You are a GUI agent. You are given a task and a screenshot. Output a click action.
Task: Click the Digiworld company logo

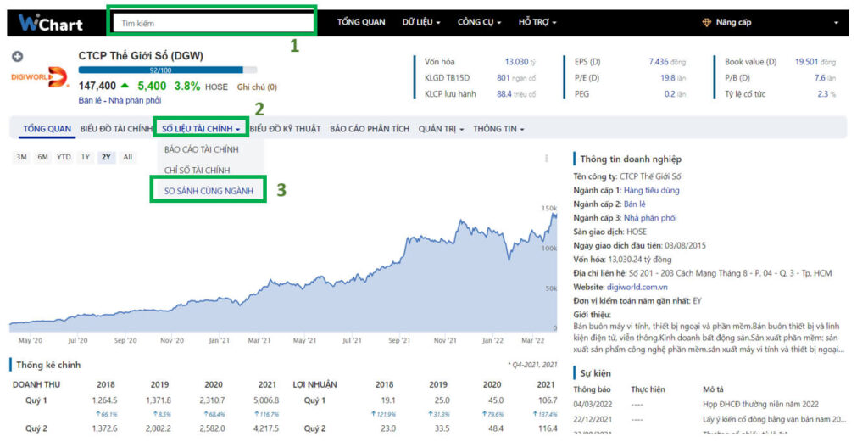coord(39,77)
